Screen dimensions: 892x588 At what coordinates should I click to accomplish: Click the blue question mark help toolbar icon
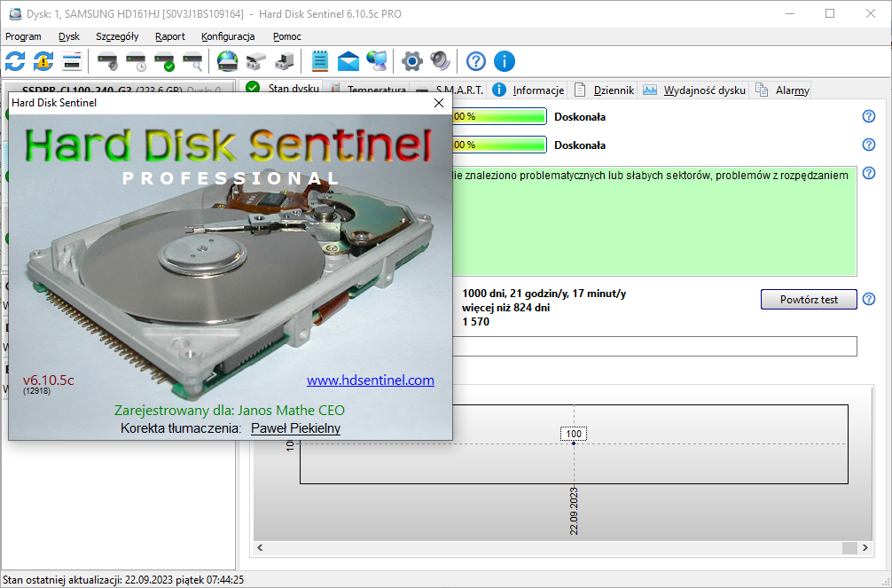click(476, 61)
